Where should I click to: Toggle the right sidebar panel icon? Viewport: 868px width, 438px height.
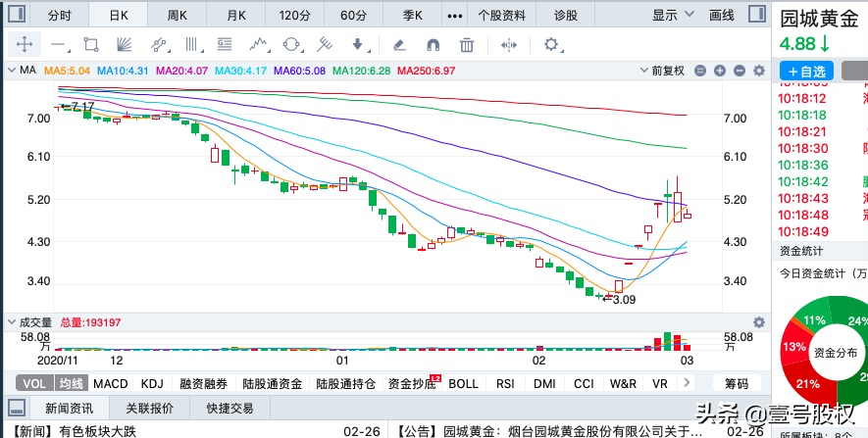(x=755, y=15)
